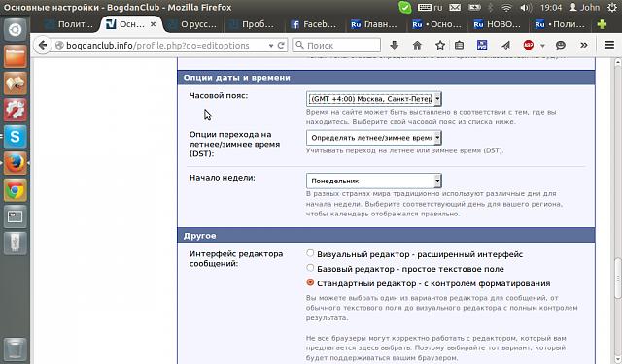Viewport: 622px width, 364px height.
Task: Click the Adblock Plus ABP icon
Action: 529,46
